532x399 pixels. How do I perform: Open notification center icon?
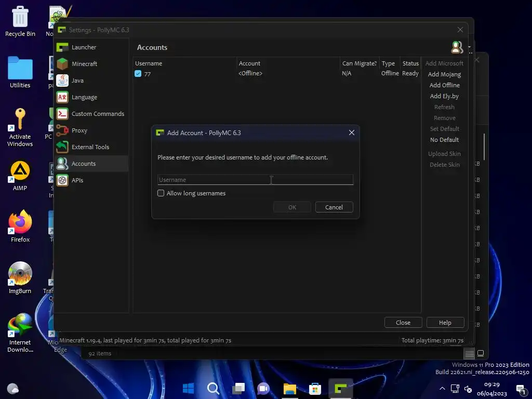[521, 389]
